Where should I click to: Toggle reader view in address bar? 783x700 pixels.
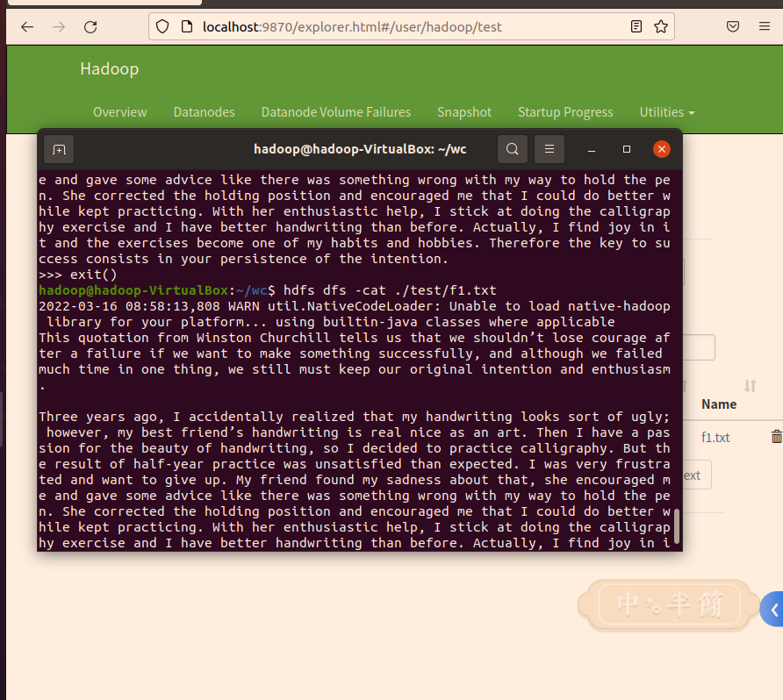636,26
